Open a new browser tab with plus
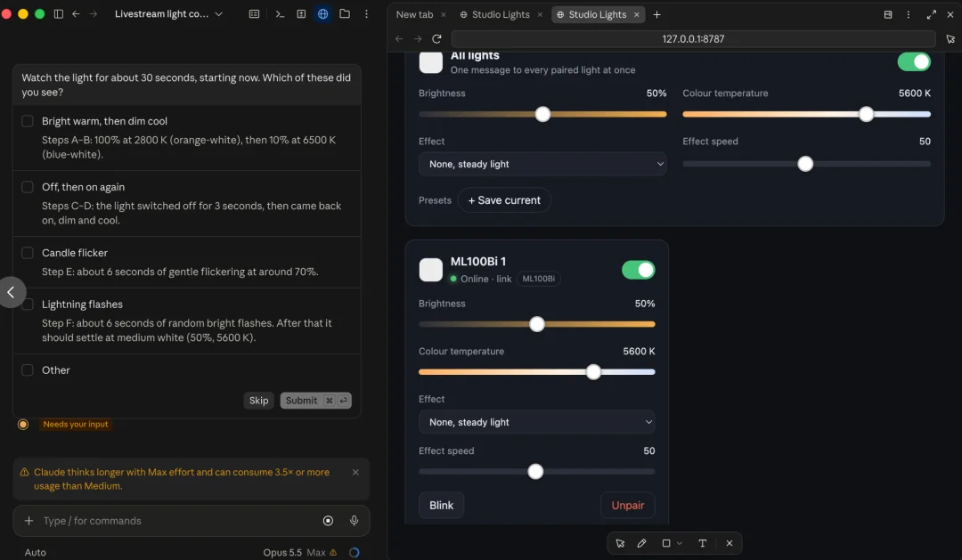This screenshot has width=962, height=560. pyautogui.click(x=656, y=14)
